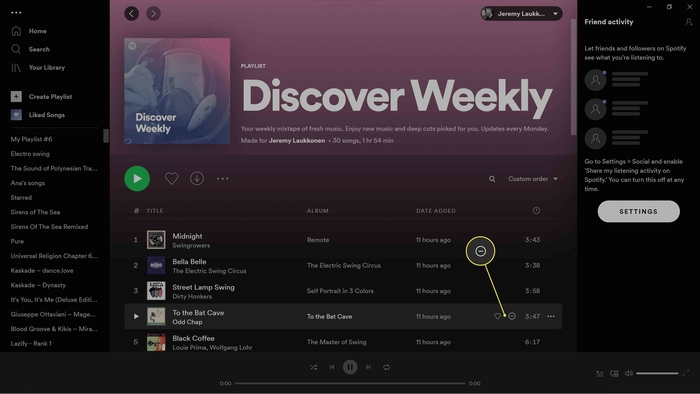700x394 pixels.
Task: Like the Discover Weekly playlist
Action: [171, 178]
